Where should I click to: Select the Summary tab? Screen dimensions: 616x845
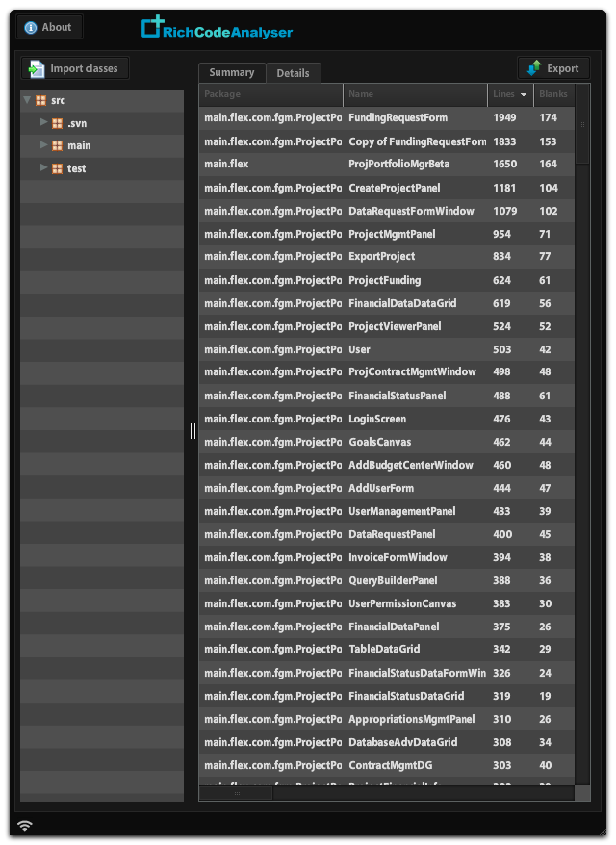pyautogui.click(x=231, y=72)
